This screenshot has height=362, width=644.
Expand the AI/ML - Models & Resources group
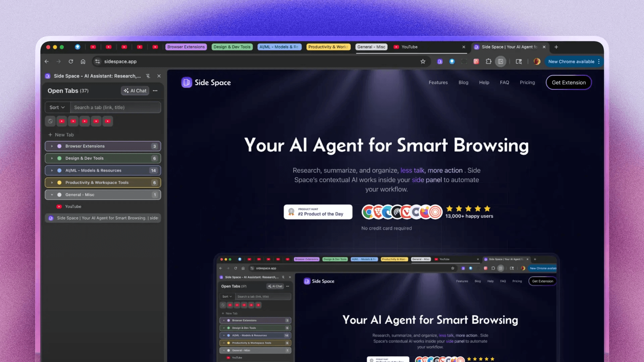click(x=52, y=170)
